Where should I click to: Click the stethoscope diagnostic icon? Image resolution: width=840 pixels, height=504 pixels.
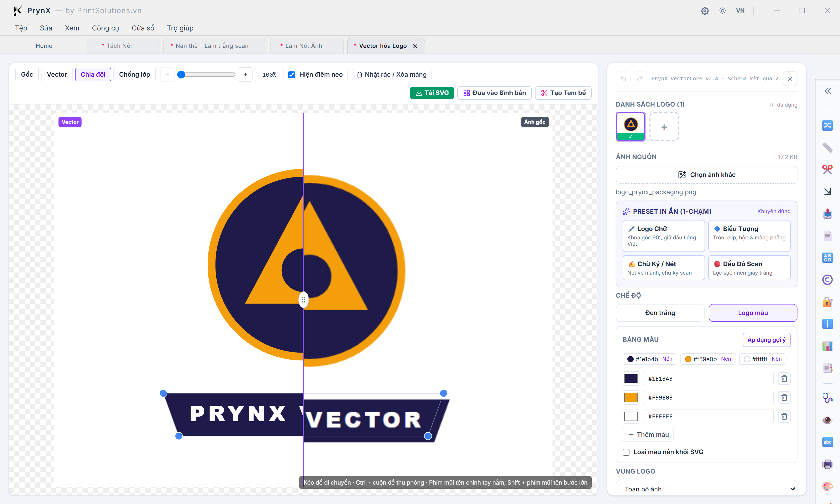tap(827, 398)
